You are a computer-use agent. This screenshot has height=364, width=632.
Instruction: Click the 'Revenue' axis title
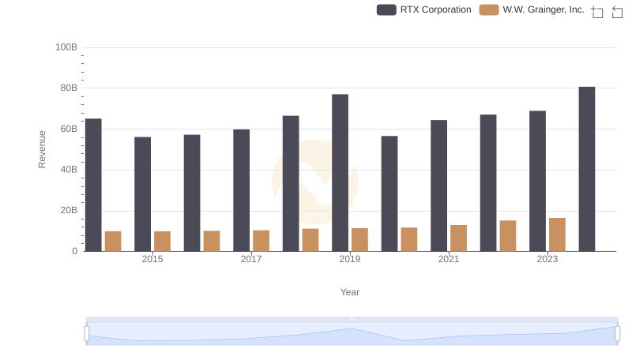coord(42,149)
